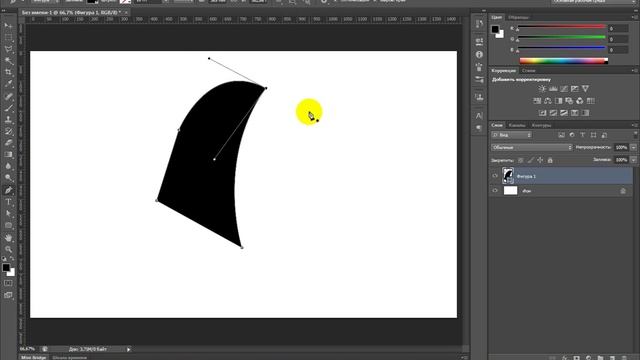
Task: Select the Healing Brush tool
Action: 8,96
